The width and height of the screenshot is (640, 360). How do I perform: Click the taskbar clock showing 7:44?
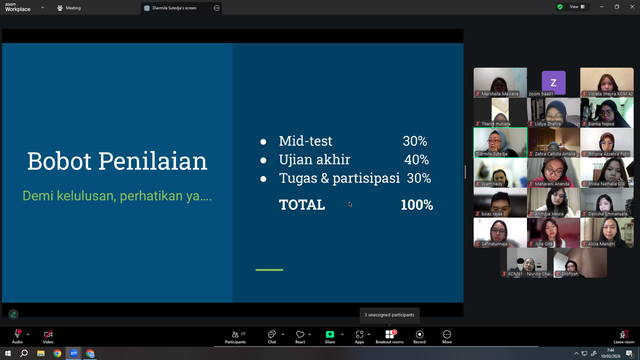(610, 353)
